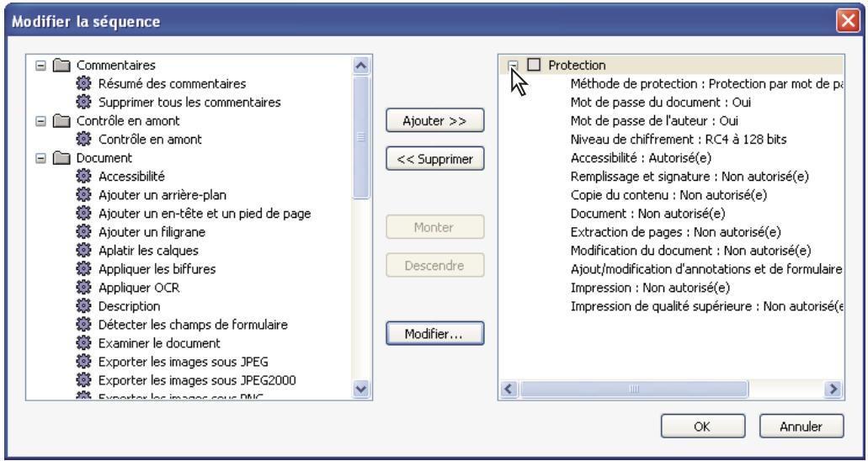The height and width of the screenshot is (461, 868).
Task: Click the gear icon beside Appliquer OCR
Action: (83, 288)
